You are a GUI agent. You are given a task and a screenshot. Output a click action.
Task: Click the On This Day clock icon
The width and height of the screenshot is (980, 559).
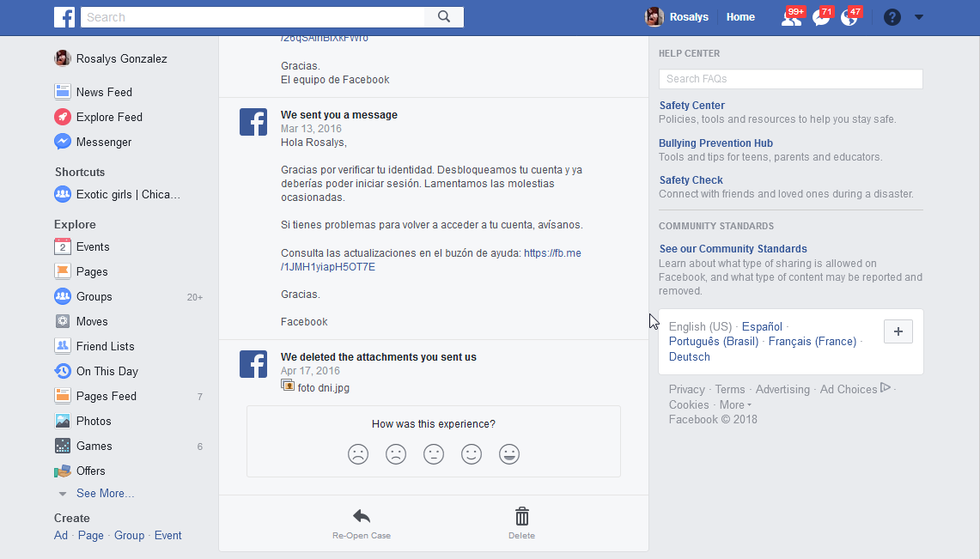(x=63, y=371)
